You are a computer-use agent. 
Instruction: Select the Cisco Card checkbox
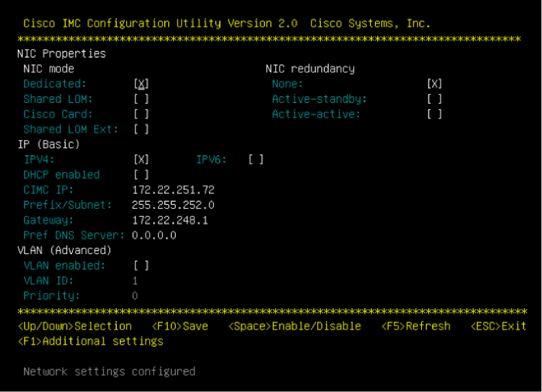[142, 115]
